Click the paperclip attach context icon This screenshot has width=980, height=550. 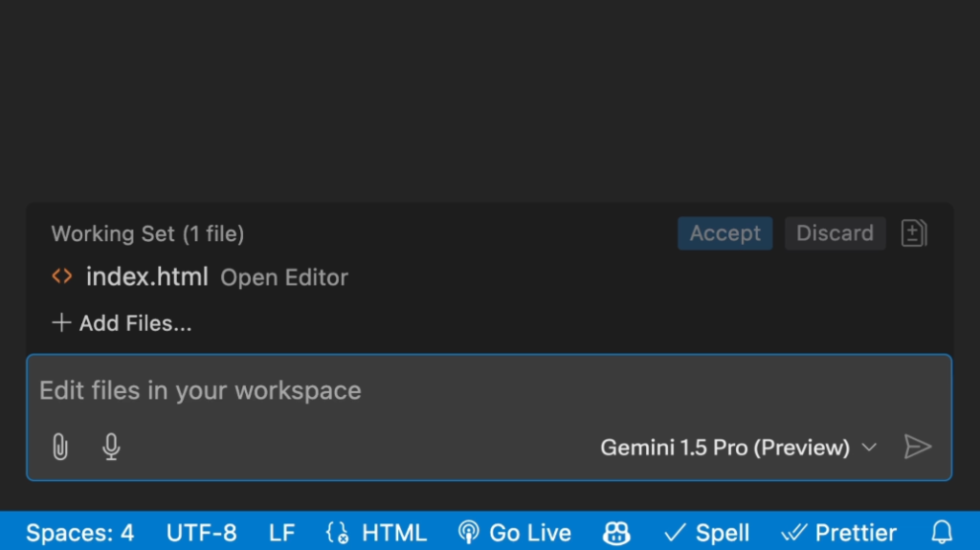60,447
